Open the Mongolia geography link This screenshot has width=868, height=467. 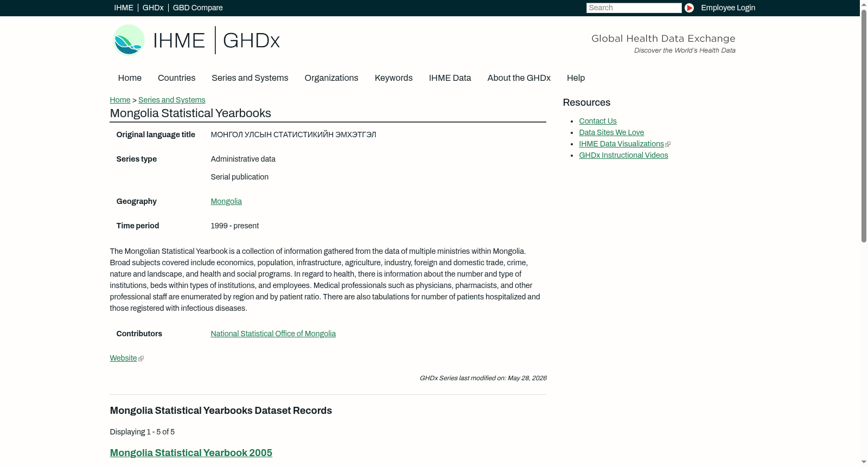point(226,201)
